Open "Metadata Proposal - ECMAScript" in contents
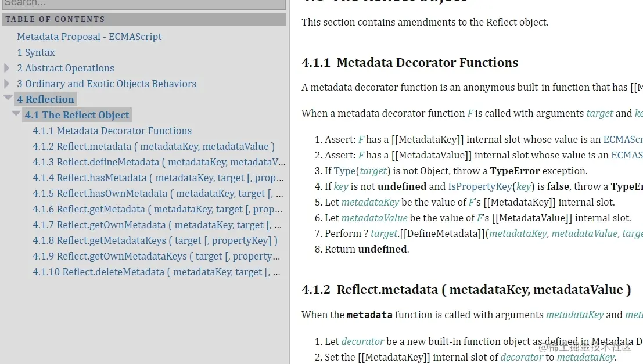This screenshot has width=643, height=364. [89, 37]
